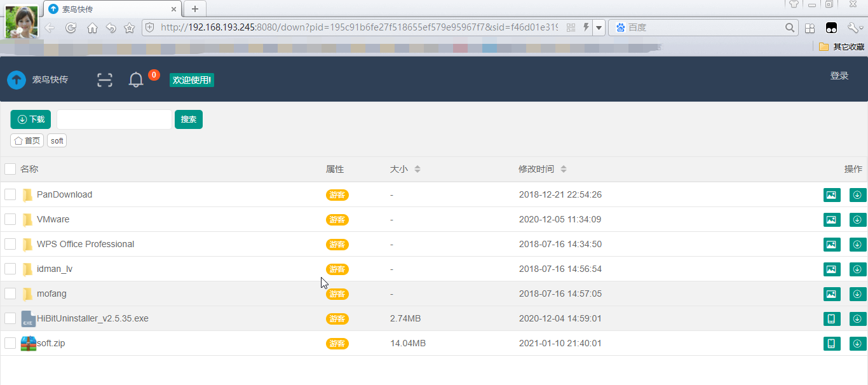
Task: Go to the browser home page icon
Action: 92,28
